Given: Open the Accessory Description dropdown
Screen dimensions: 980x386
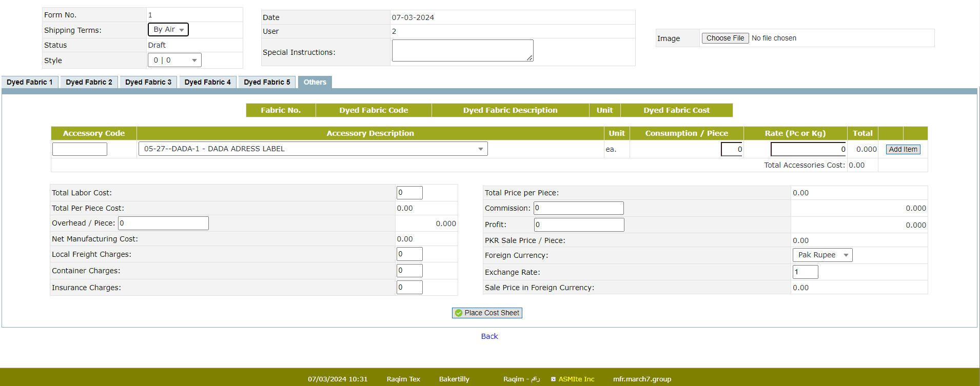Looking at the screenshot, I should [x=313, y=149].
